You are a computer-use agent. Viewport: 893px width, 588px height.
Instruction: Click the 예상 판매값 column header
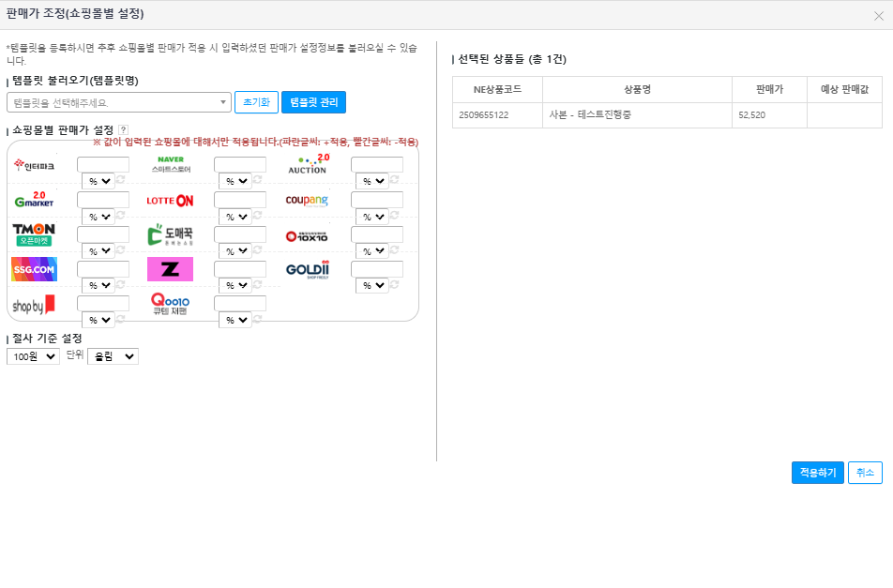click(x=844, y=89)
